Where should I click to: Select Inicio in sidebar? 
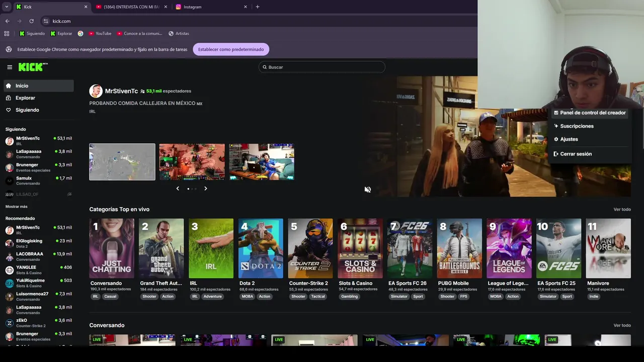(x=39, y=86)
